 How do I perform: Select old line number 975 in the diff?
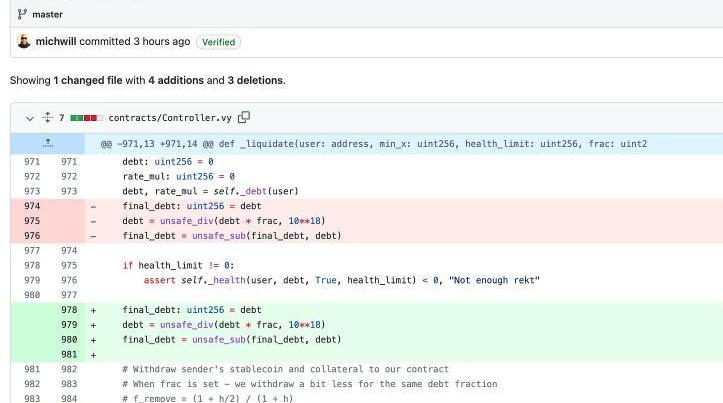coord(32,221)
